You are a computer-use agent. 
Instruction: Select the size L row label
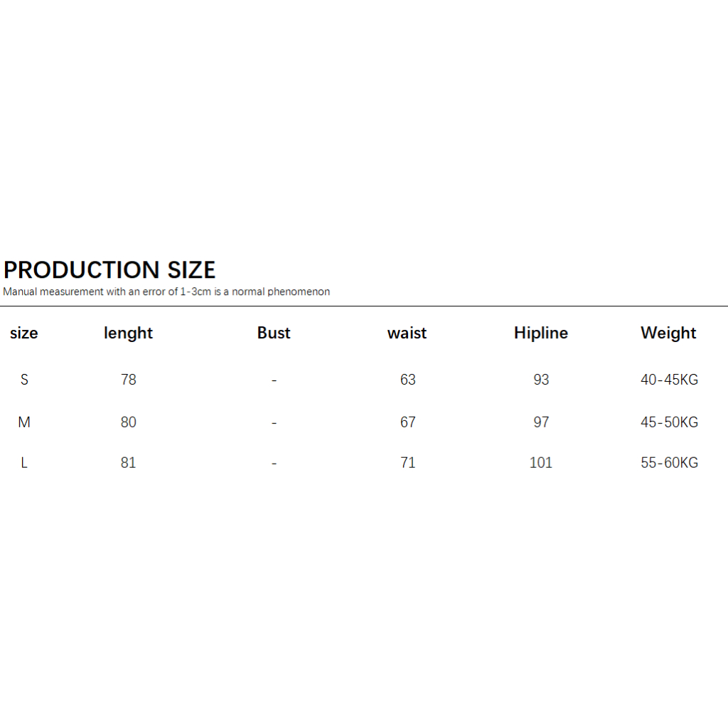coord(24,463)
